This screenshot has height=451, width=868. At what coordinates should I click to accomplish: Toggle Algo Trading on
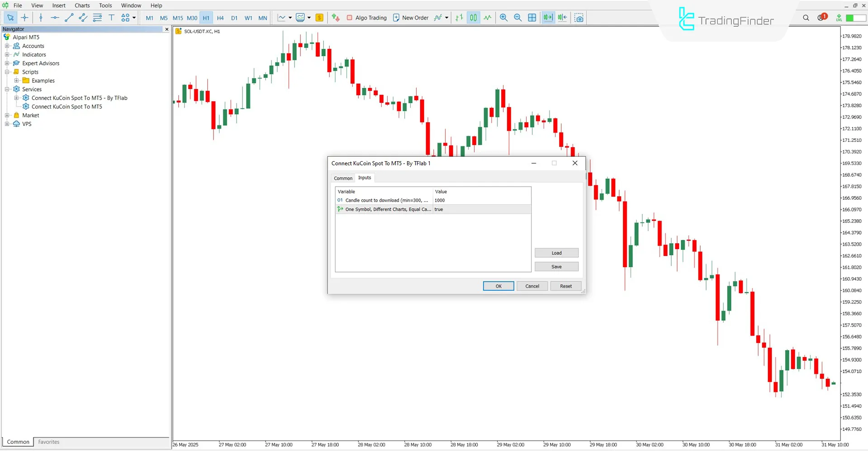pyautogui.click(x=366, y=18)
